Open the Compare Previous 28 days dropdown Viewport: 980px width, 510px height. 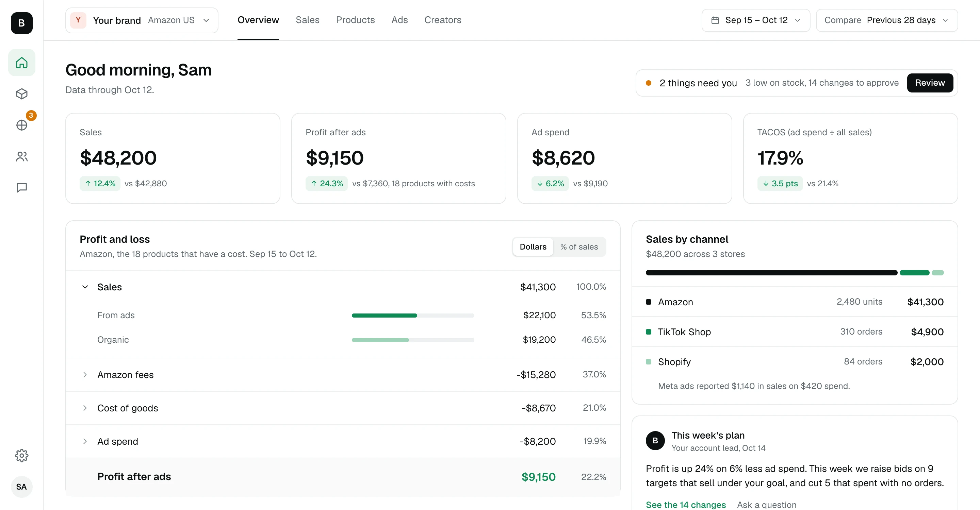tap(886, 20)
